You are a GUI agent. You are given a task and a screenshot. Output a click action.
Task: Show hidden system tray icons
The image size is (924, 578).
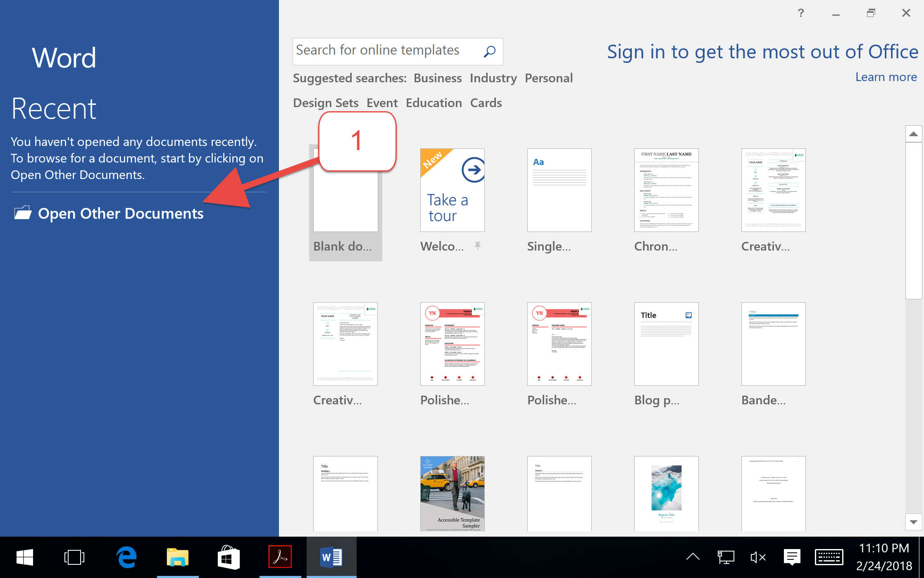pyautogui.click(x=693, y=557)
